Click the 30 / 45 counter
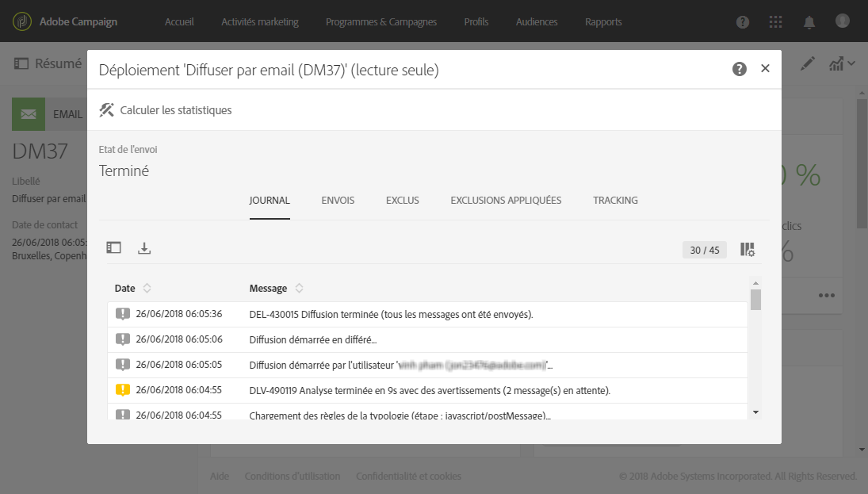The width and height of the screenshot is (868, 494). (705, 251)
